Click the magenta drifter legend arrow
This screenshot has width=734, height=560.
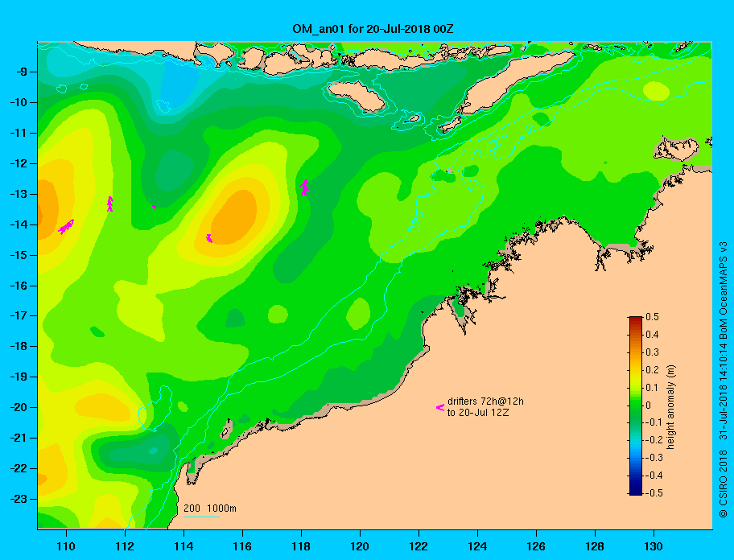pyautogui.click(x=440, y=407)
